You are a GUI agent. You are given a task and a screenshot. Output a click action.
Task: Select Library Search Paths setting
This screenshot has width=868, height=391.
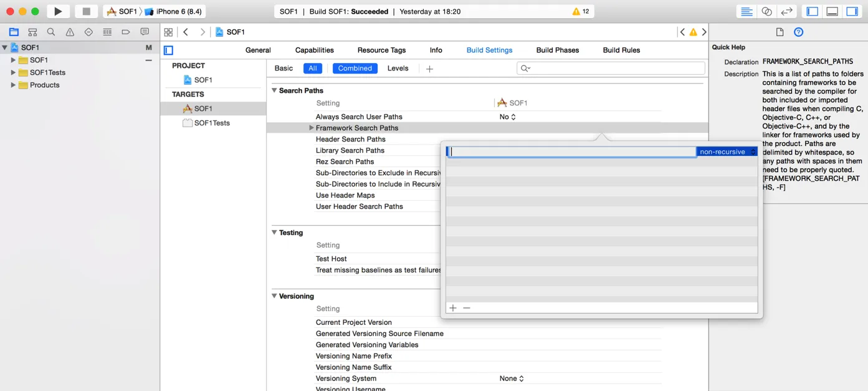coord(350,150)
